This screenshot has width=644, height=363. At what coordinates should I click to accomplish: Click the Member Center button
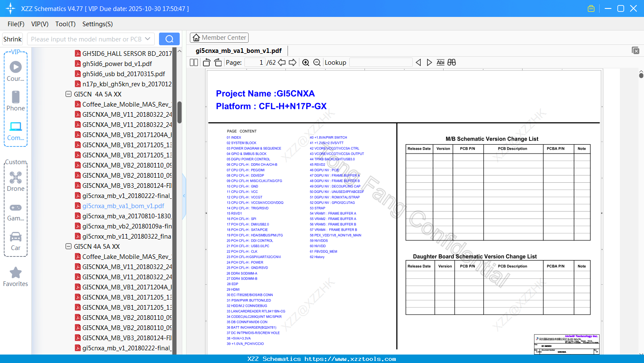coord(219,38)
